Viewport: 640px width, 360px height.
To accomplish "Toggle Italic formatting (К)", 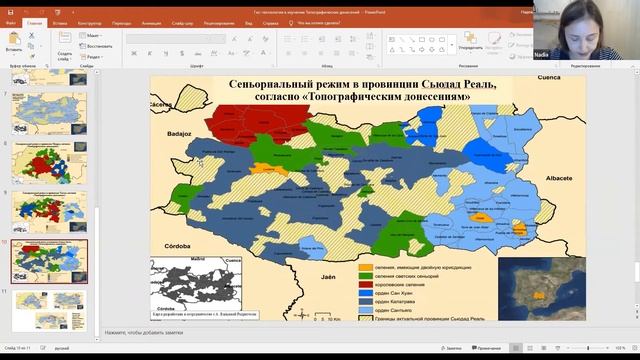I will 150,53.
